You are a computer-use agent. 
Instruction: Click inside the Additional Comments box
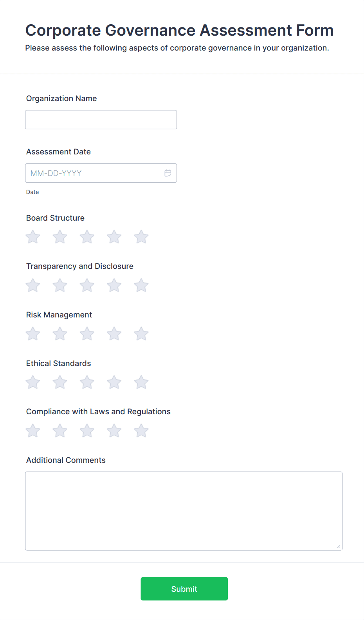point(184,511)
